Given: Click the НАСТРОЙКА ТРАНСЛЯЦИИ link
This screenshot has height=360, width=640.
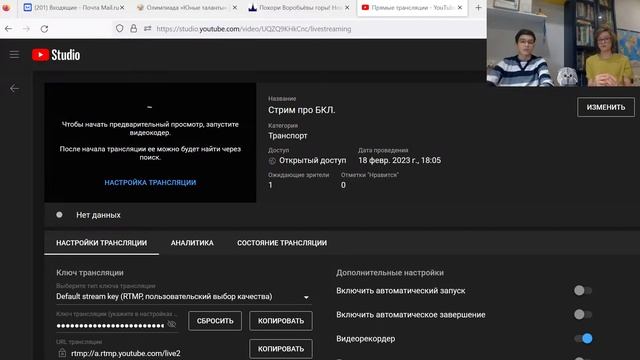Looking at the screenshot, I should pyautogui.click(x=150, y=182).
